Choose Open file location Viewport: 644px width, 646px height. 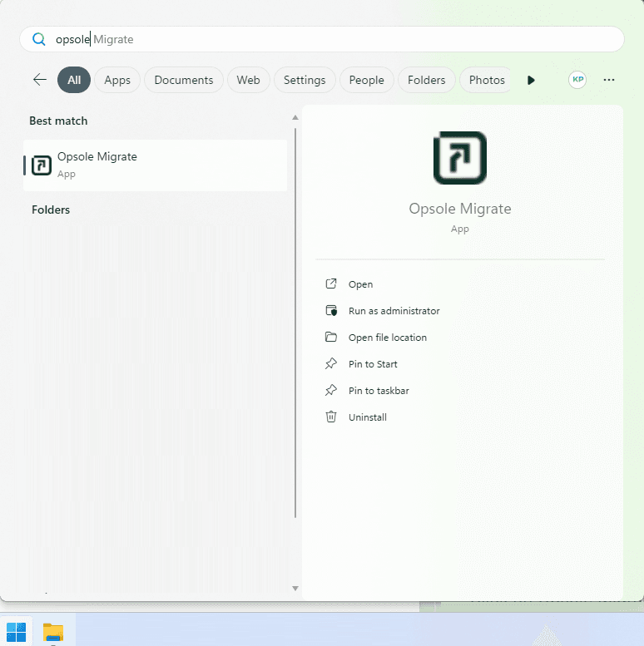387,338
